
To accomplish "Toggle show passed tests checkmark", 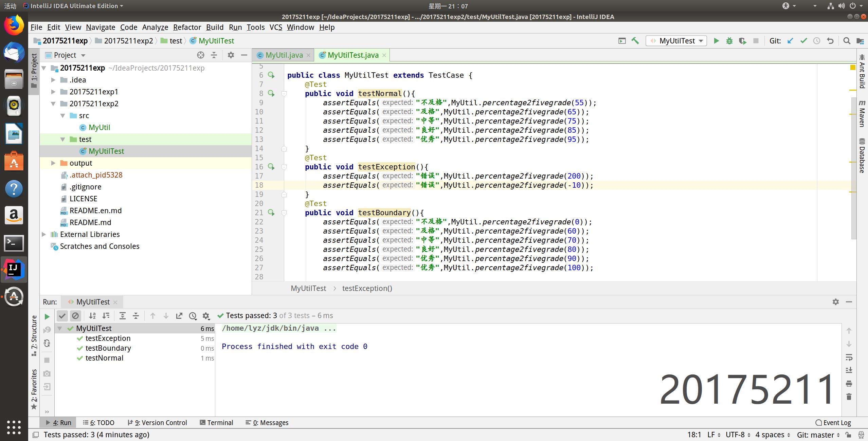I will (62, 316).
